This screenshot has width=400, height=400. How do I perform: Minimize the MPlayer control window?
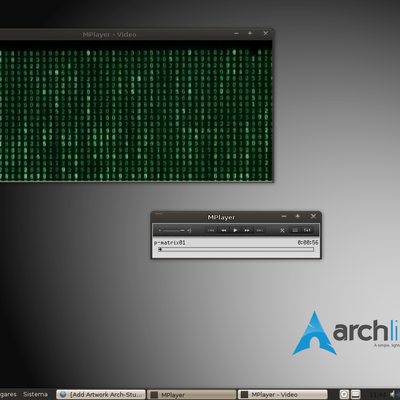[284, 216]
